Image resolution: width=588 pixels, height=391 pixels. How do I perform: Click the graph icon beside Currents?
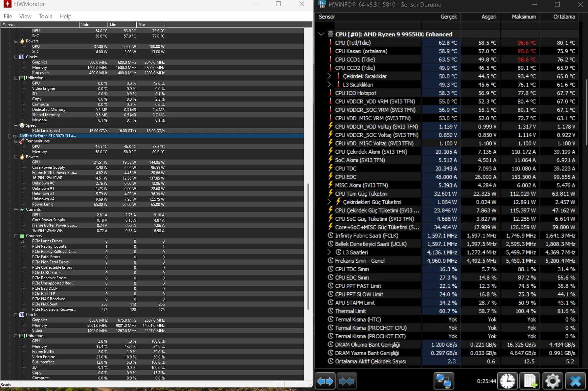pyautogui.click(x=22, y=209)
